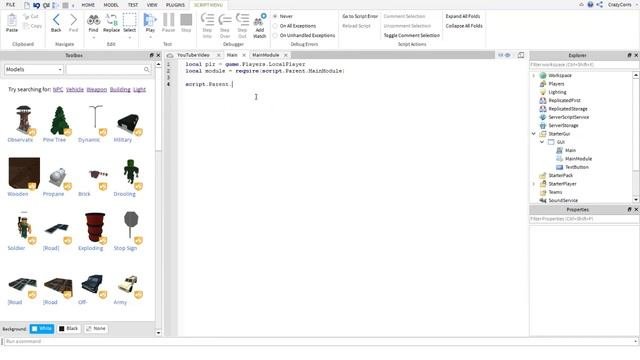This screenshot has width=640, height=360.
Task: Select the On All Exceptions option
Action: 294,26
